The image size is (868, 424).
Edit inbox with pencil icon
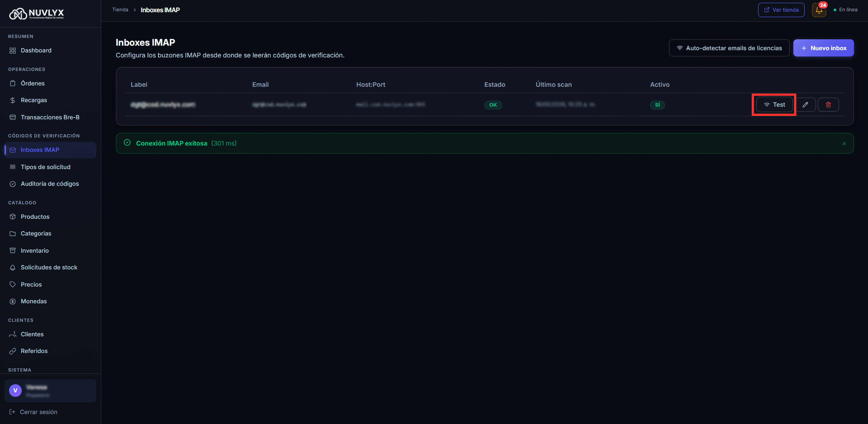point(805,105)
